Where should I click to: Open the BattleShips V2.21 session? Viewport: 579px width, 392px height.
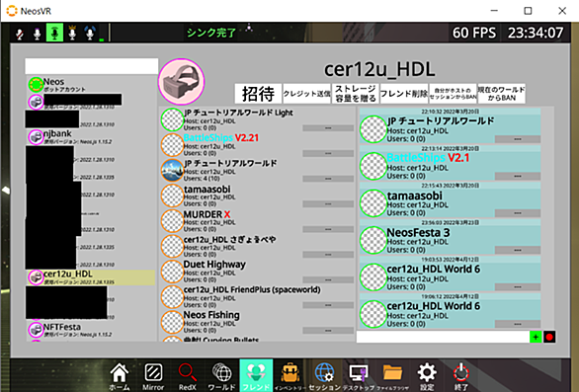click(257, 145)
